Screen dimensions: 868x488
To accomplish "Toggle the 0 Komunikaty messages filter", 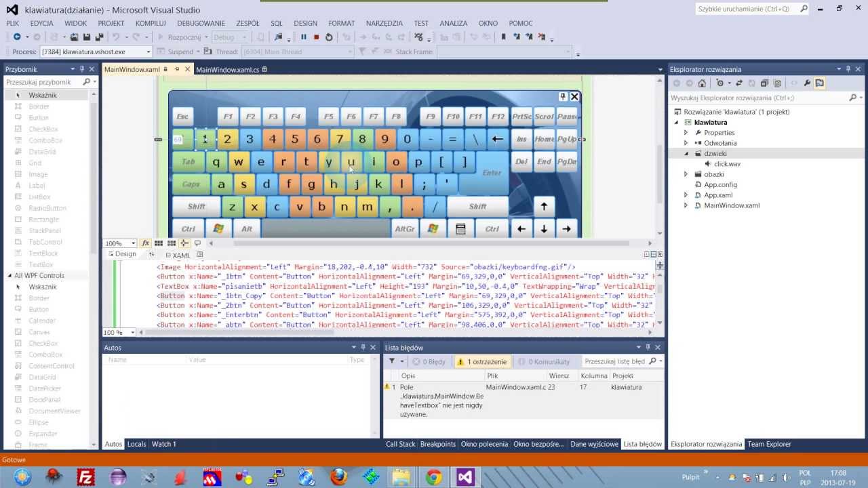I will [x=545, y=361].
